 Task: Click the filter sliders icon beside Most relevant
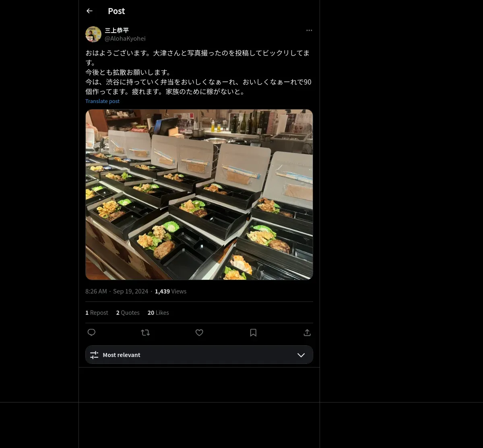[x=94, y=355]
